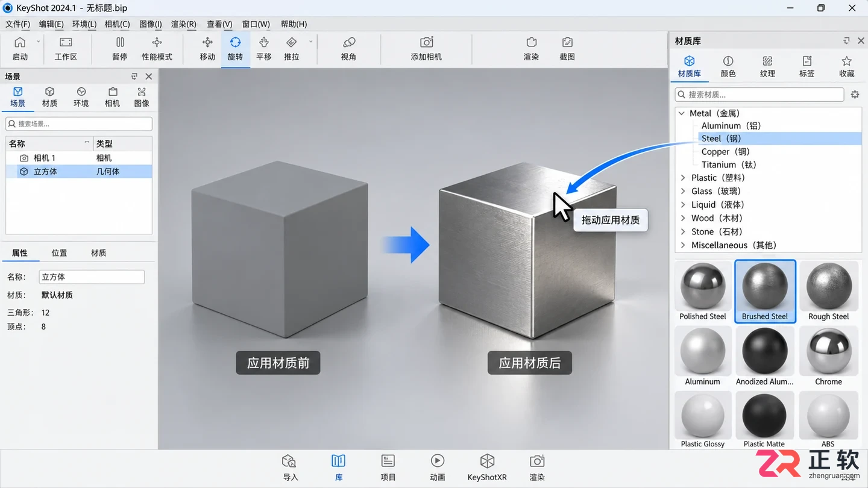Open the 文件(F) menu
This screenshot has height=488, width=868.
point(17,24)
